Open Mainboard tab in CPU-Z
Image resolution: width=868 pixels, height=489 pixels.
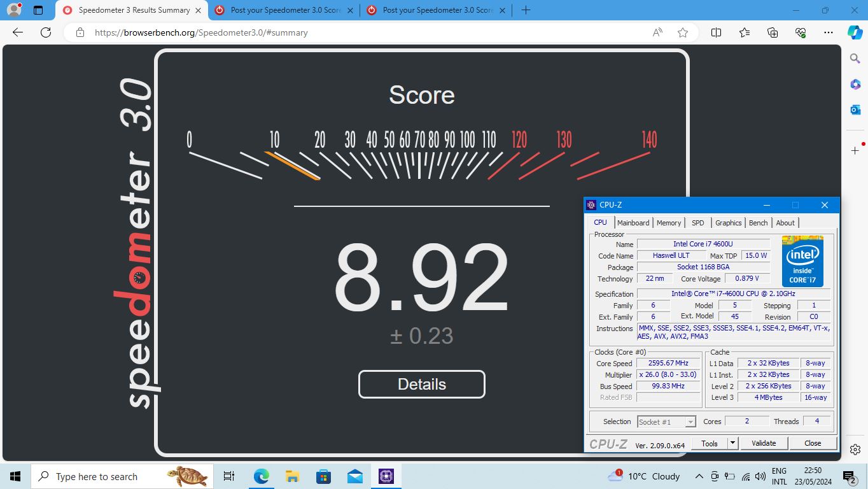(633, 223)
